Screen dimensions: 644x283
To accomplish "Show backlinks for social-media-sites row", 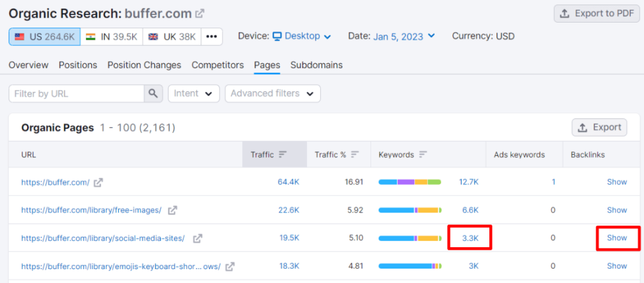I will click(617, 238).
